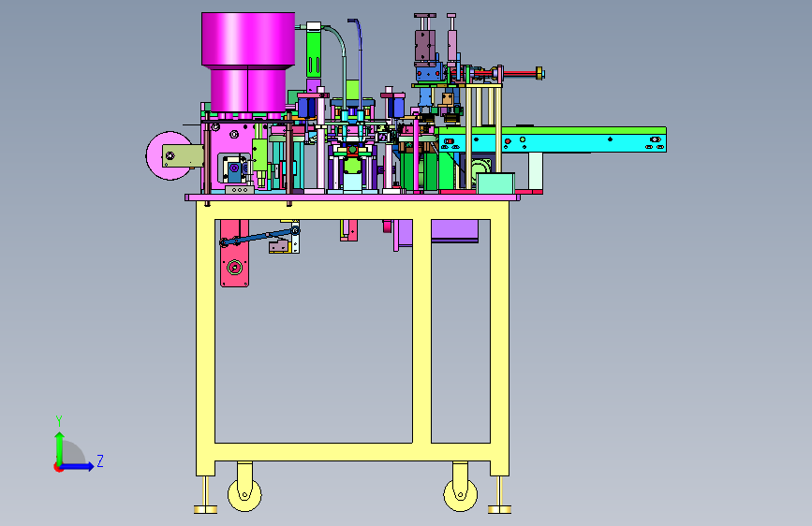
Task: Select the red indicator button on the conveyor
Action: [508, 140]
